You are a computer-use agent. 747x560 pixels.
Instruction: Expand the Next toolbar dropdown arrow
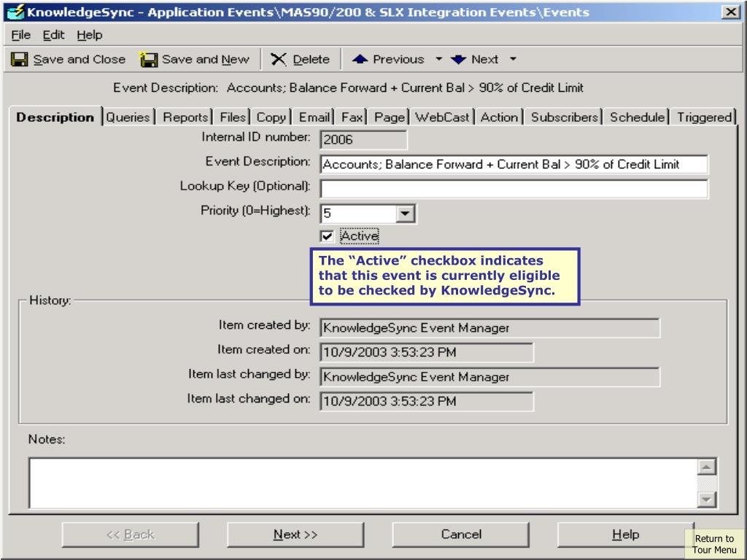pyautogui.click(x=513, y=59)
